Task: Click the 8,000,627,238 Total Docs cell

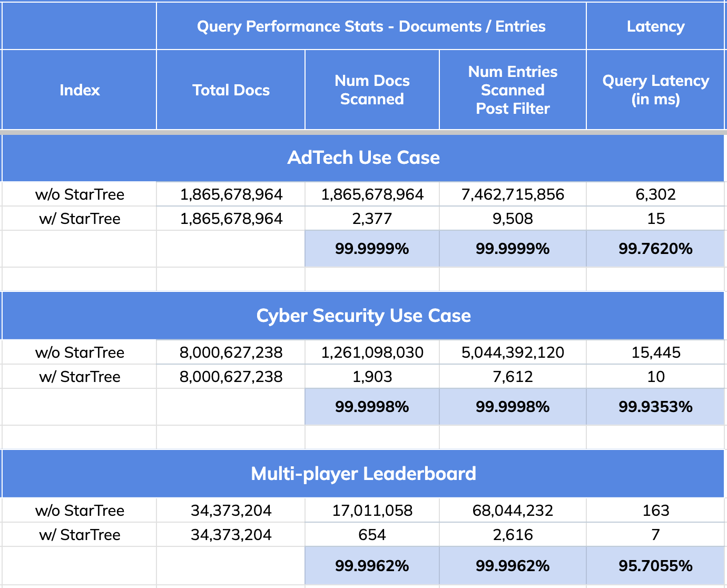Action: [x=230, y=352]
